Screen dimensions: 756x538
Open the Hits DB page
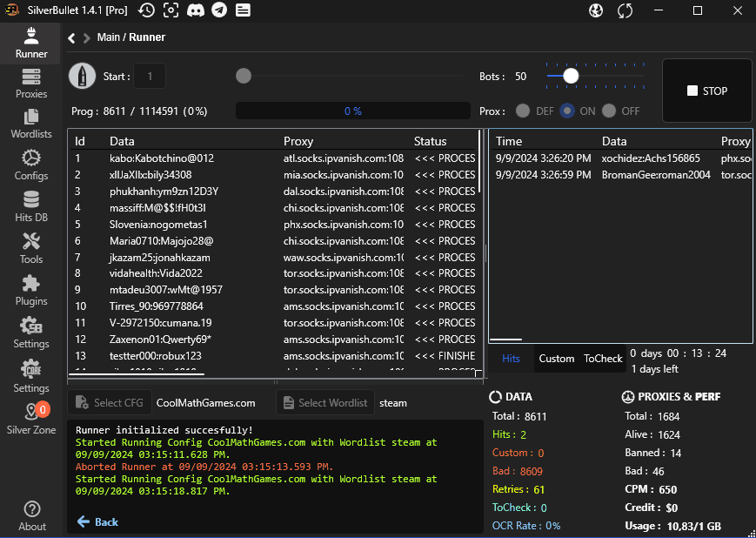pos(31,205)
